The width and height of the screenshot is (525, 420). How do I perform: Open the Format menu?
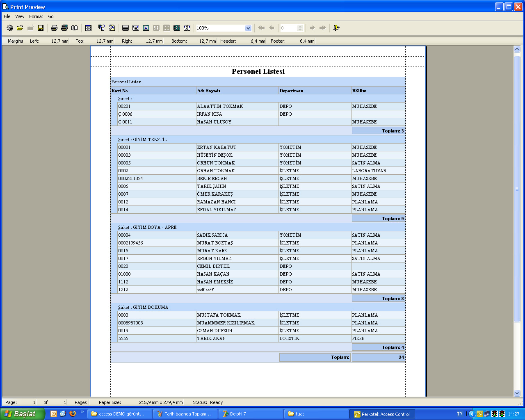[x=36, y=16]
